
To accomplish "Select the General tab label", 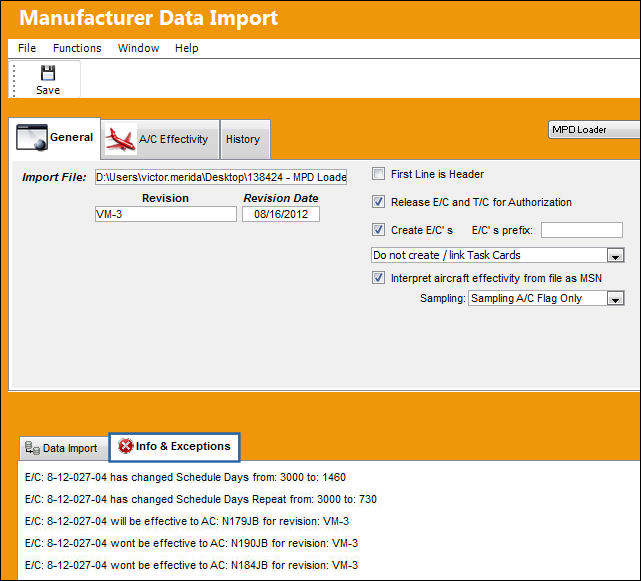I will coord(72,137).
